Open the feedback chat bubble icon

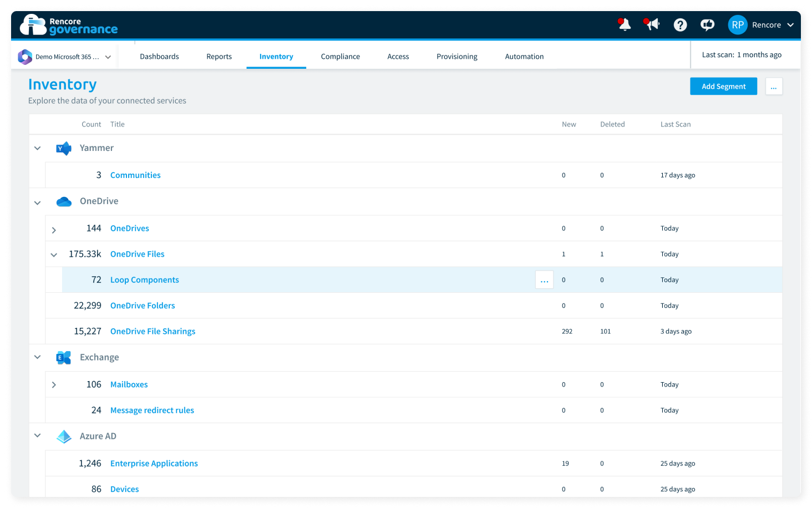tap(707, 25)
